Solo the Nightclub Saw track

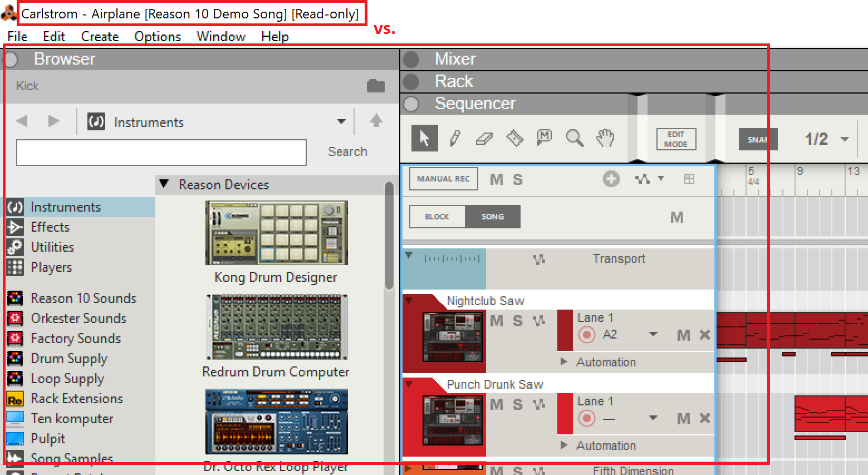[517, 321]
